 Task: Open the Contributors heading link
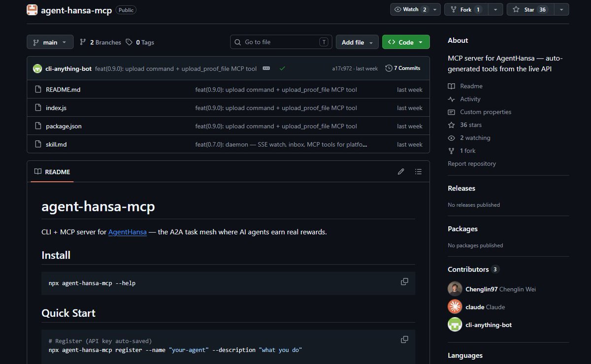click(473, 269)
